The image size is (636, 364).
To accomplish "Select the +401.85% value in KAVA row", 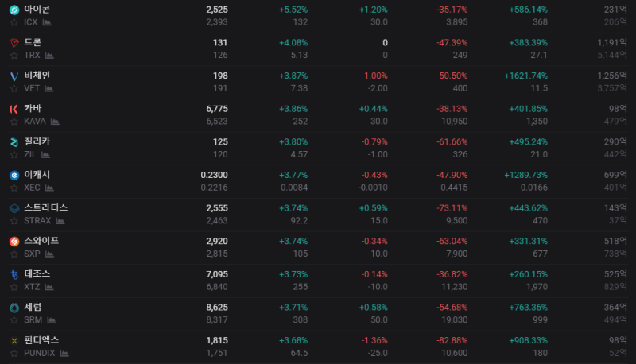I will [x=528, y=109].
